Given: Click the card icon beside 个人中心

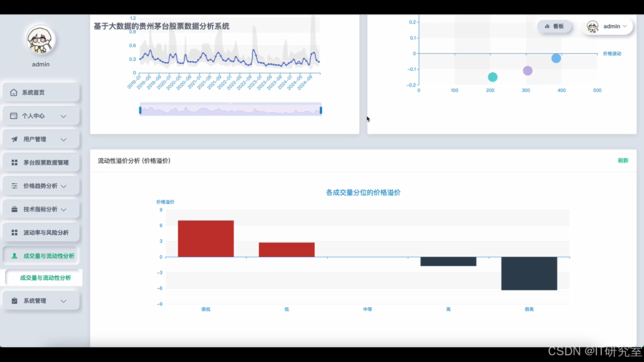Looking at the screenshot, I should coord(14,116).
